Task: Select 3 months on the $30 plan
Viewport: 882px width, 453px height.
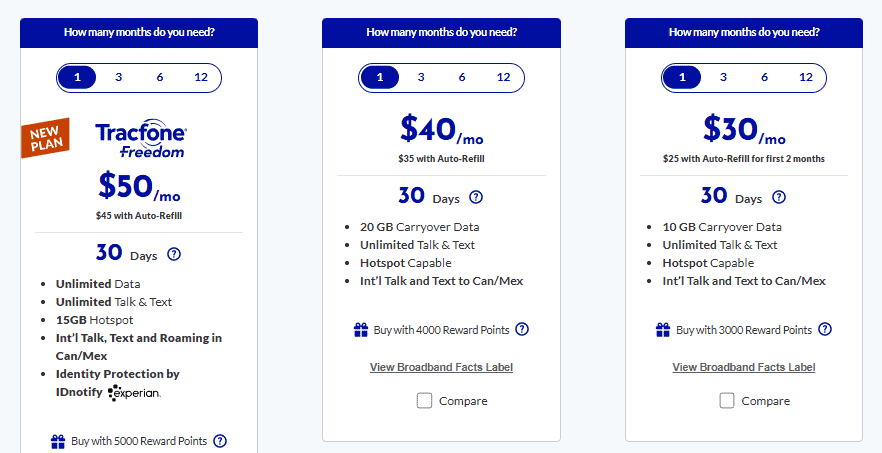Action: pyautogui.click(x=723, y=77)
